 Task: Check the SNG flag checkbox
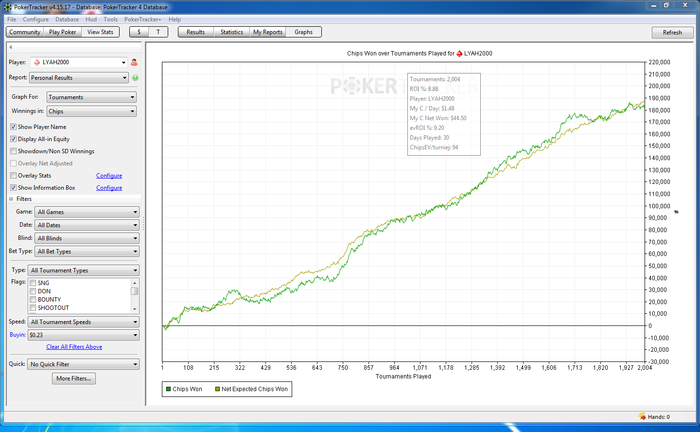pos(33,283)
